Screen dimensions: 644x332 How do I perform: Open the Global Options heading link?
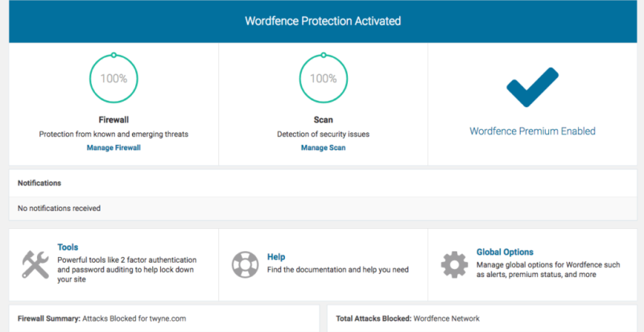505,252
